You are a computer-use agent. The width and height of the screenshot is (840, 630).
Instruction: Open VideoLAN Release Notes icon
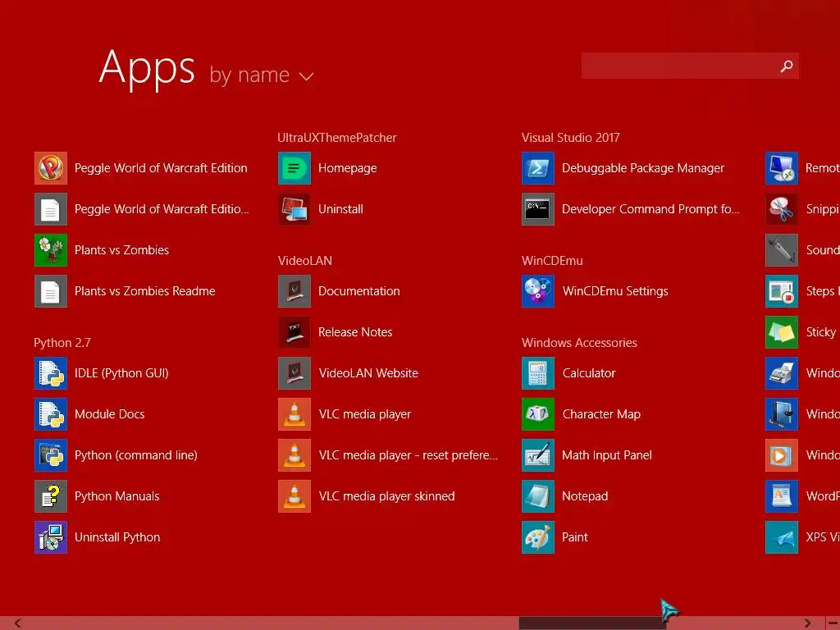[x=294, y=332]
